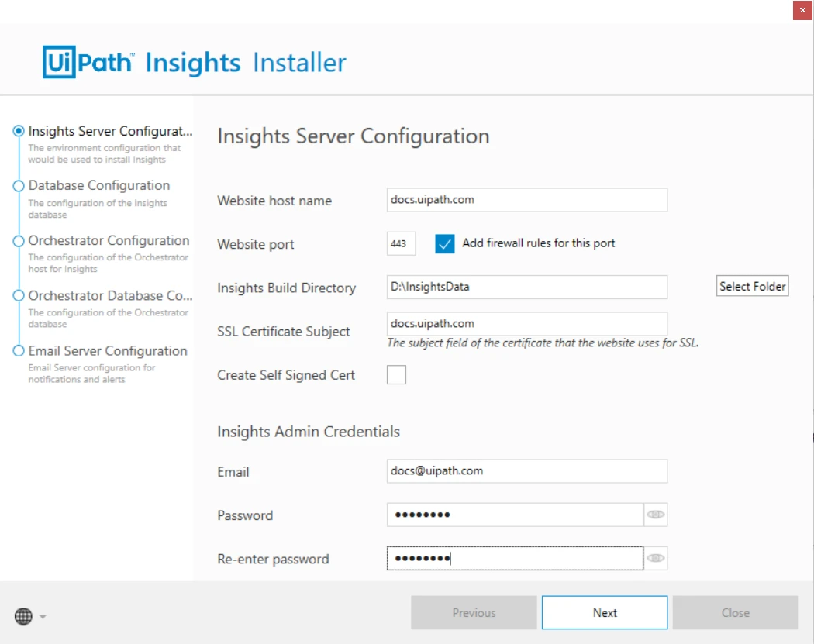Open the Email Server Configuration step label

108,351
